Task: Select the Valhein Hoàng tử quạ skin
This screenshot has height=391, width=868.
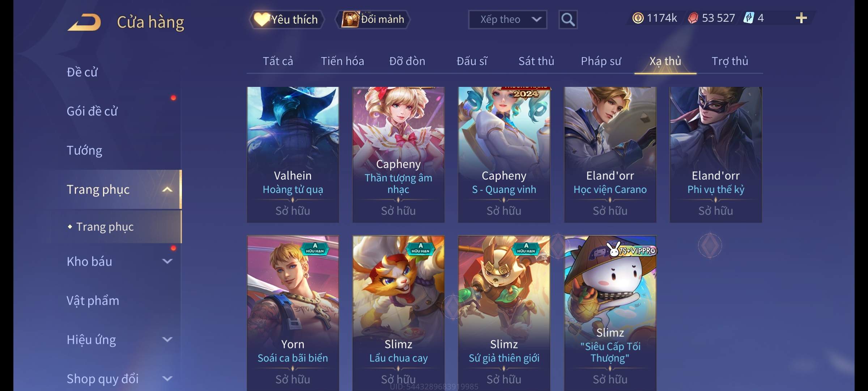Action: [293, 155]
